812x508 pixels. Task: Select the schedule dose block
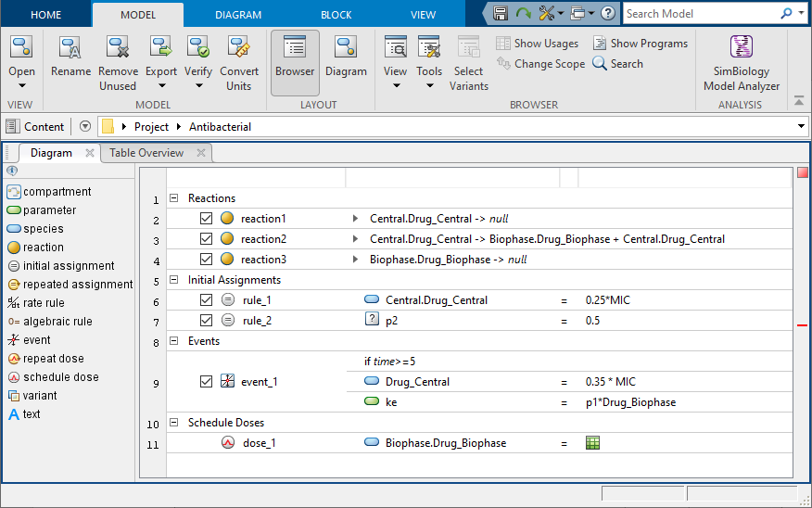53,377
